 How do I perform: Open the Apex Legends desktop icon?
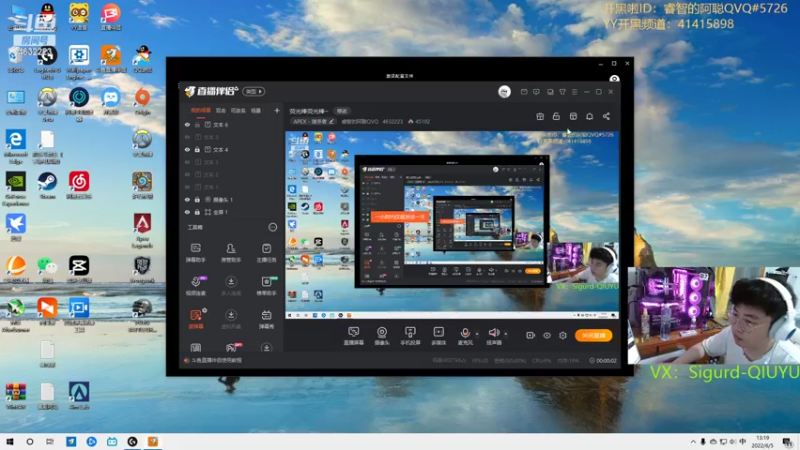pos(142,231)
